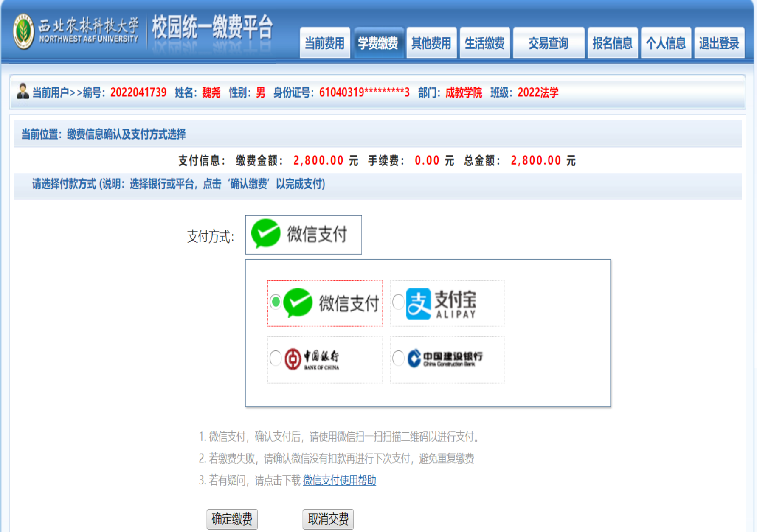Screen dimensions: 757x532
Task: Go to the 其他费用 tab
Action: (431, 43)
